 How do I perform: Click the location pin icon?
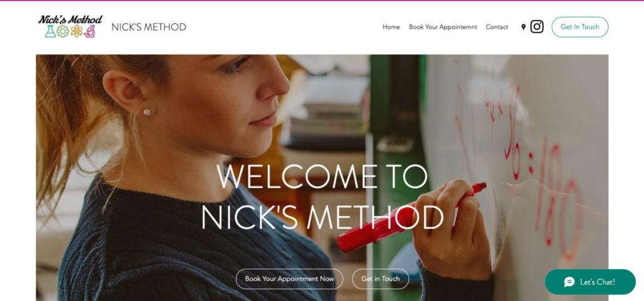523,27
